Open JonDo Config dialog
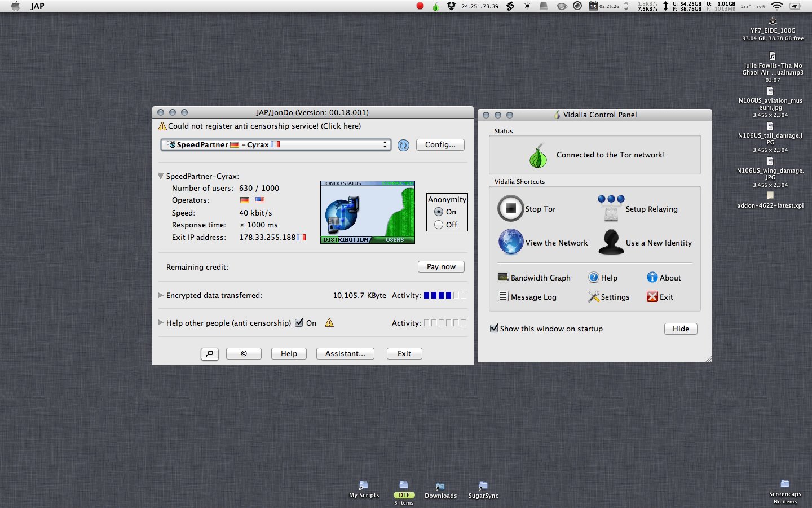The width and height of the screenshot is (812, 508). coord(440,144)
